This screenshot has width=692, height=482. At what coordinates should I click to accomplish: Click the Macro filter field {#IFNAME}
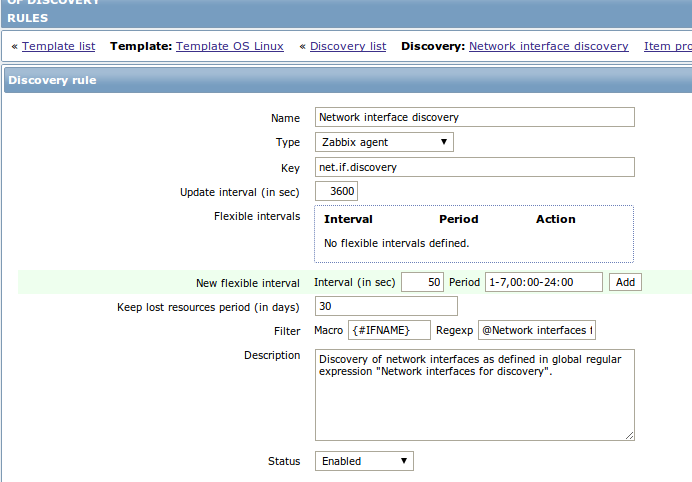[389, 330]
